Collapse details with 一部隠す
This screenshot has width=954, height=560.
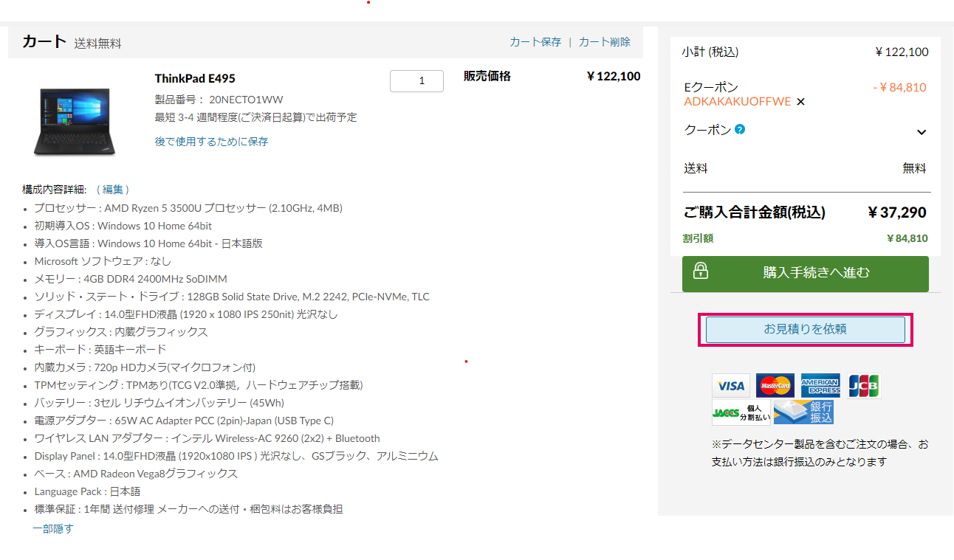[x=53, y=528]
